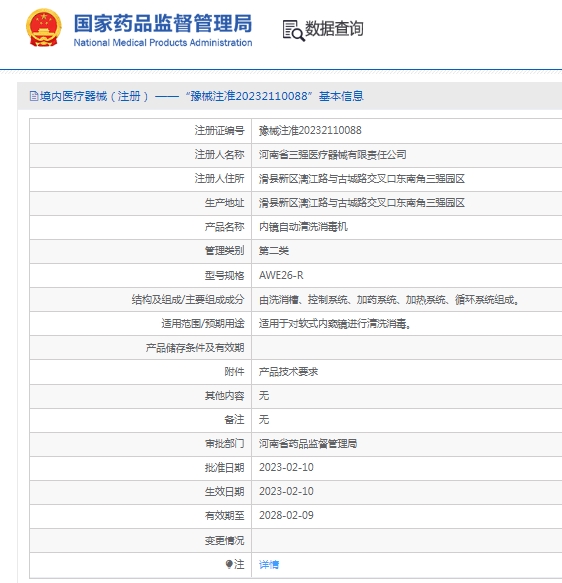Click attachment value 产品技术要求
Screen dimensions: 562x583
(x=288, y=371)
